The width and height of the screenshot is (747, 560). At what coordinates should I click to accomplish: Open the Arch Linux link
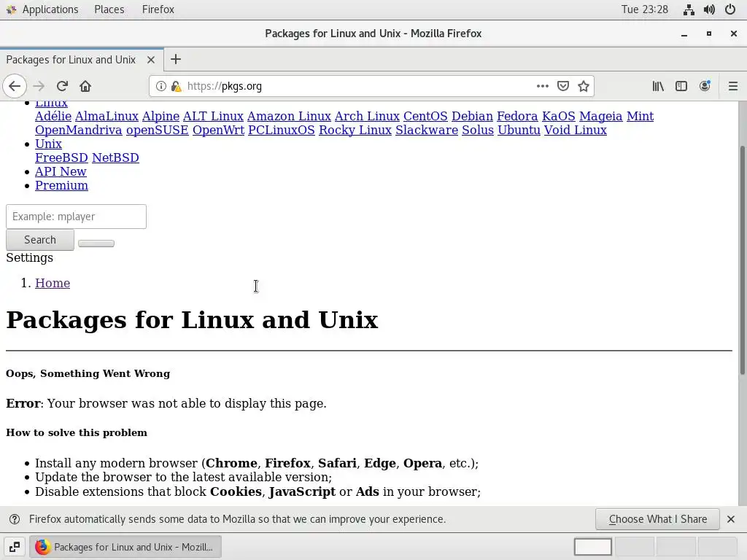click(367, 116)
